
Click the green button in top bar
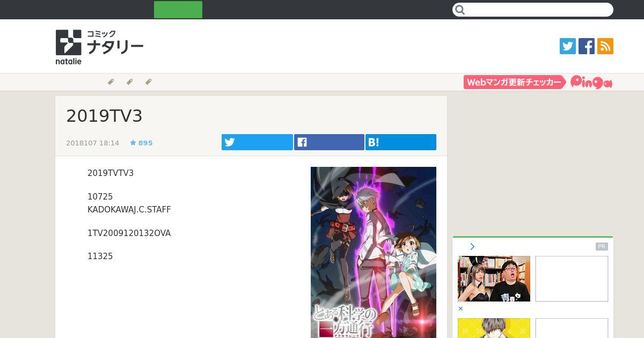[x=178, y=10]
